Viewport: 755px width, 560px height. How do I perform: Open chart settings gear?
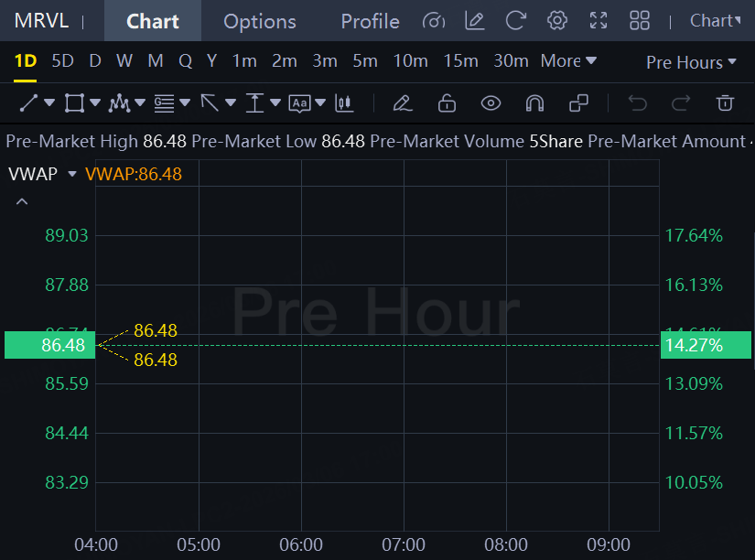[x=557, y=21]
